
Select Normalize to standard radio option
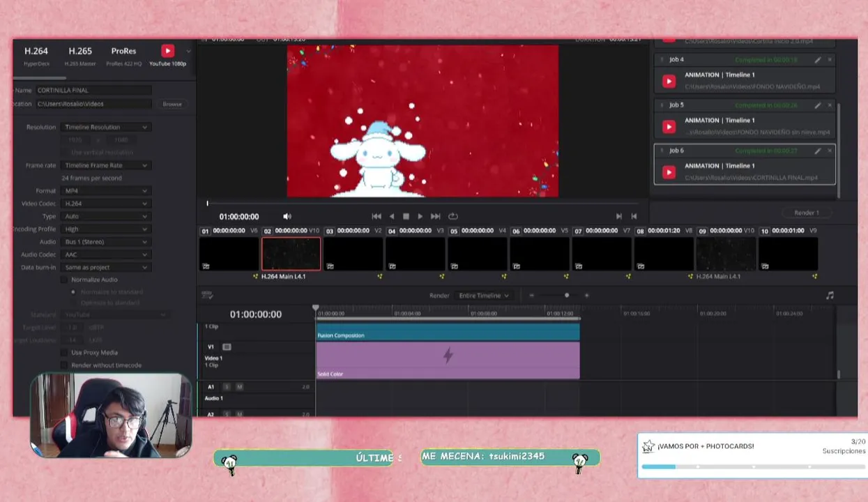point(73,291)
